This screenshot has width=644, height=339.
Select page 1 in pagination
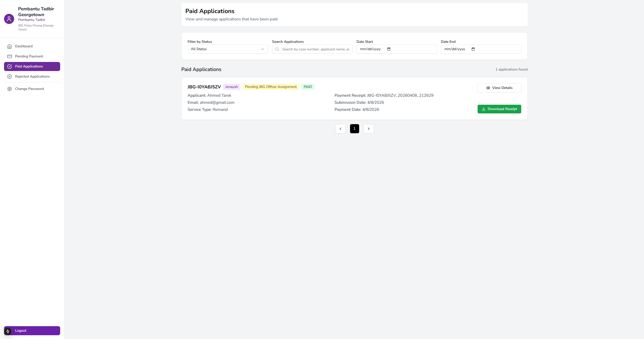coord(354,129)
